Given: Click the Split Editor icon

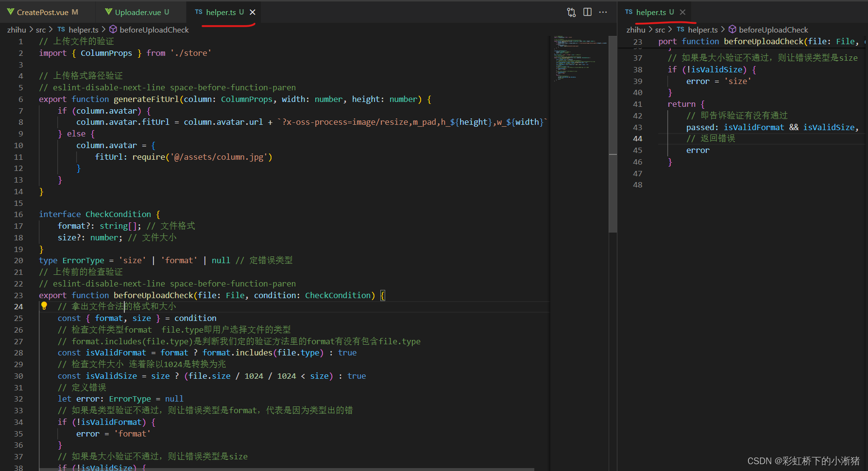Looking at the screenshot, I should pos(587,12).
